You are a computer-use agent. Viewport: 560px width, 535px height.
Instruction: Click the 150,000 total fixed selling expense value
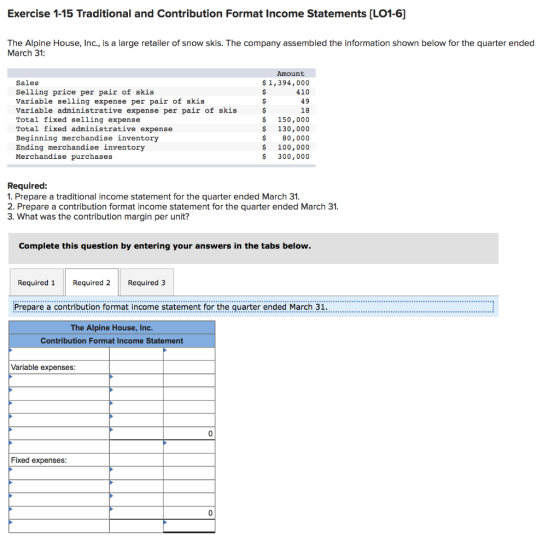tap(294, 120)
